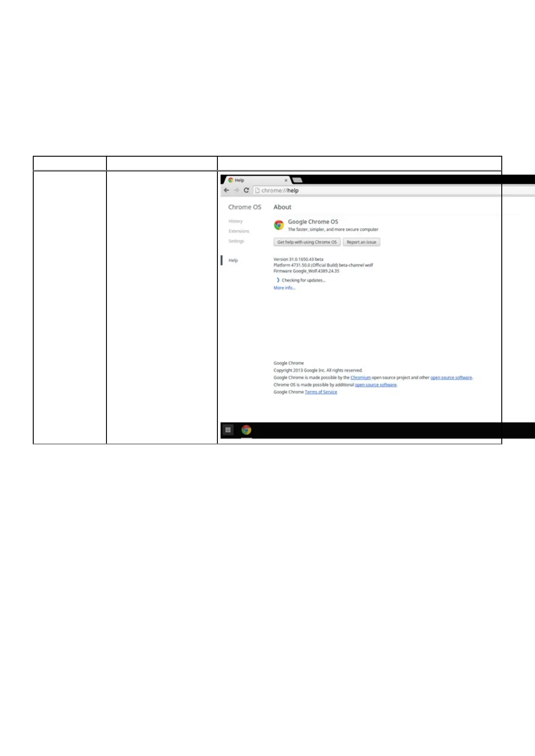
Task: Open the apps launcher grid on shelf
Action: click(x=228, y=430)
